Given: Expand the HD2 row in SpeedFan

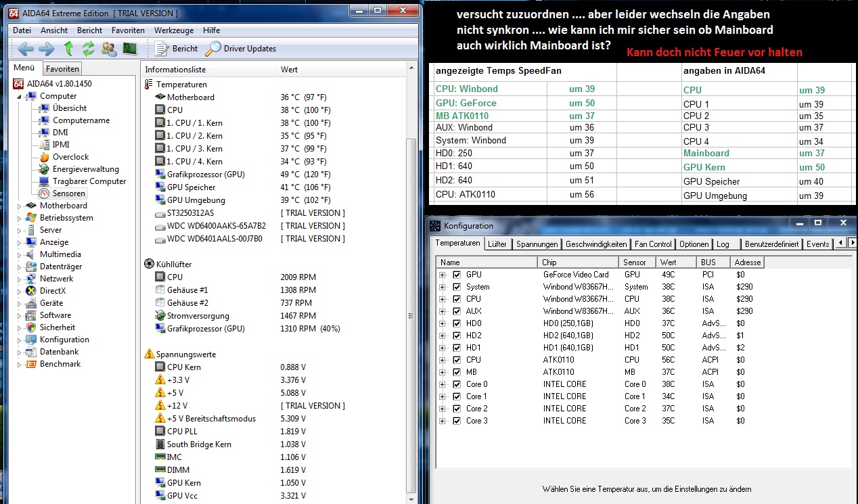Looking at the screenshot, I should (443, 336).
